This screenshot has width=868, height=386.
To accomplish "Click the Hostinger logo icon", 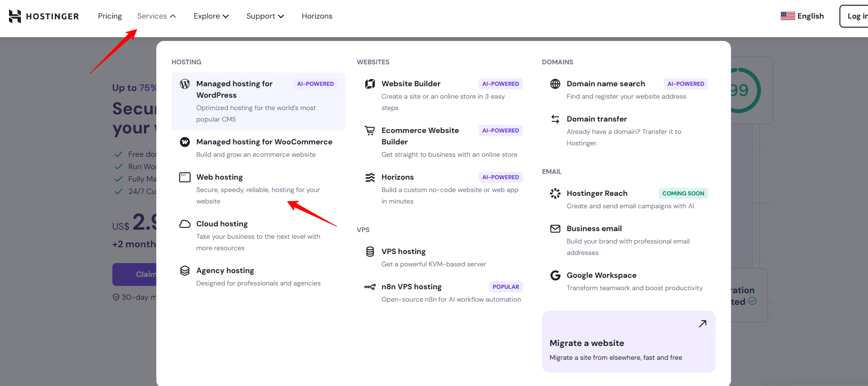I will click(15, 16).
